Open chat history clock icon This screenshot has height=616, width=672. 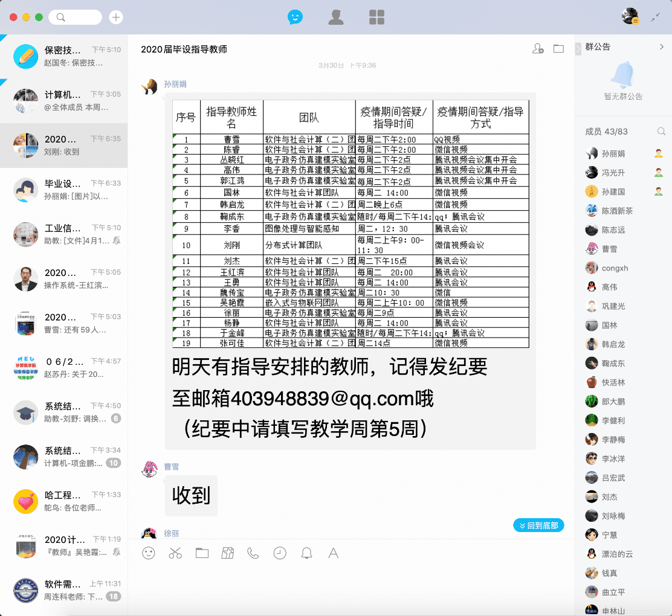(x=280, y=553)
